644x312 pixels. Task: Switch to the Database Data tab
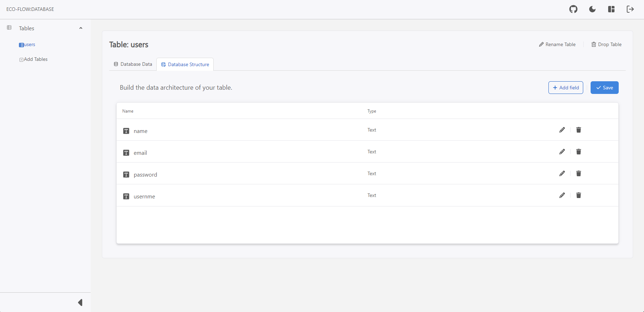click(x=133, y=64)
